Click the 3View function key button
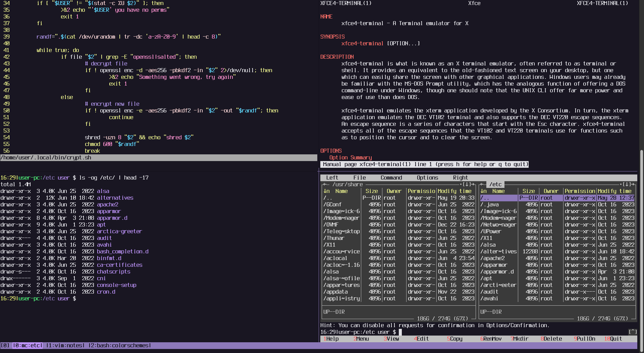The image size is (644, 353). (x=391, y=339)
